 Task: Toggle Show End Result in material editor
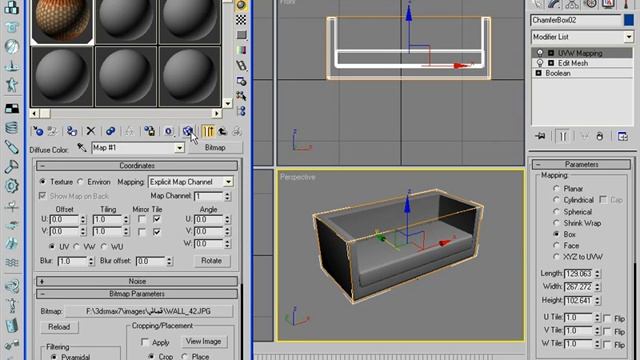208,131
